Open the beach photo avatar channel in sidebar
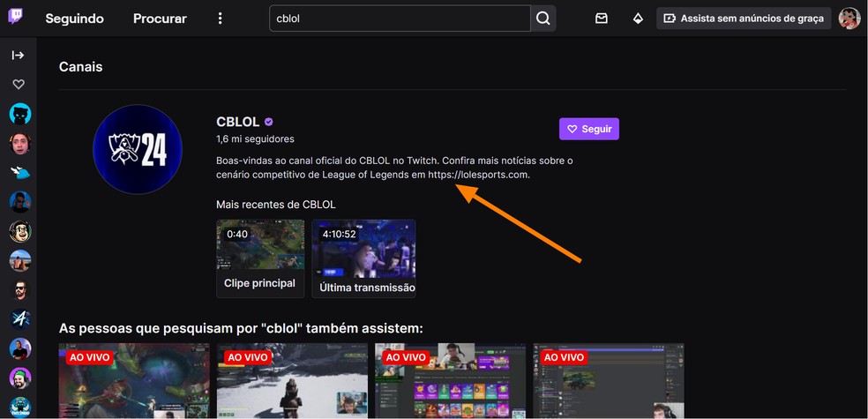This screenshot has height=419, width=868. click(x=20, y=261)
